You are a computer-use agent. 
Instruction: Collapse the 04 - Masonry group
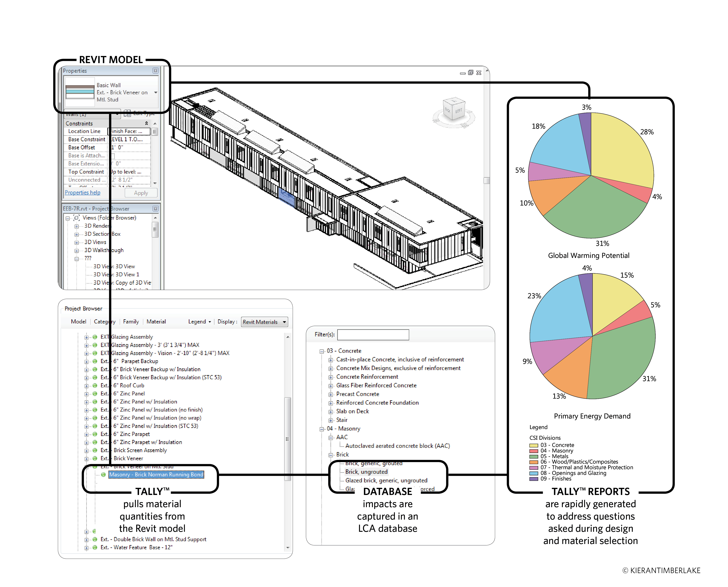(x=322, y=429)
